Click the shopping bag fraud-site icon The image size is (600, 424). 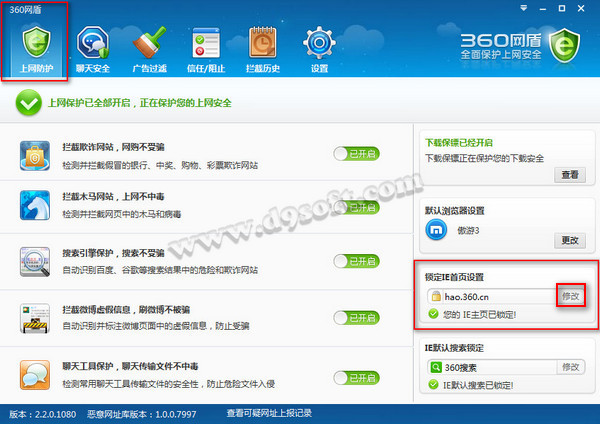click(x=35, y=155)
